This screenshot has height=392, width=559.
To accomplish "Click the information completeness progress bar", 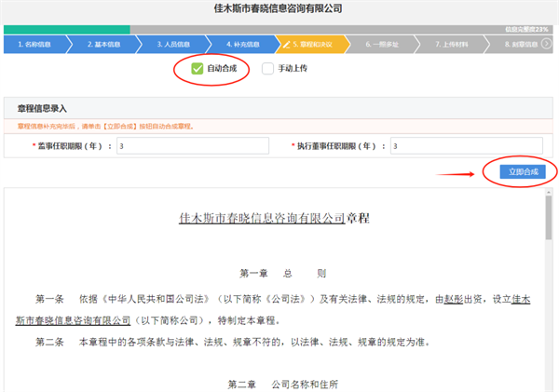I will pos(279,30).
